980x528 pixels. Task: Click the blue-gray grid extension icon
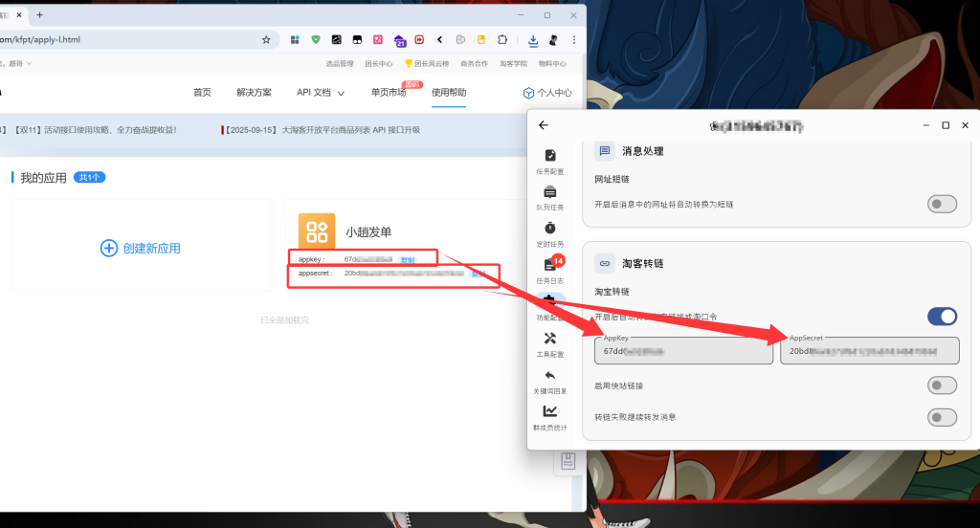pos(295,39)
